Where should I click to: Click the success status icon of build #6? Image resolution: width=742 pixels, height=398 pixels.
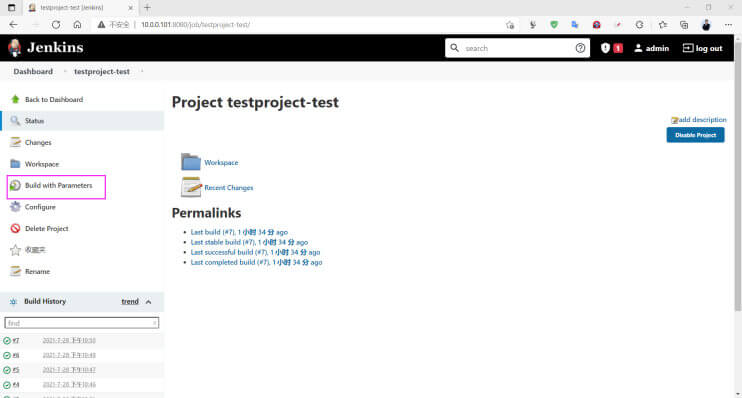[x=7, y=355]
